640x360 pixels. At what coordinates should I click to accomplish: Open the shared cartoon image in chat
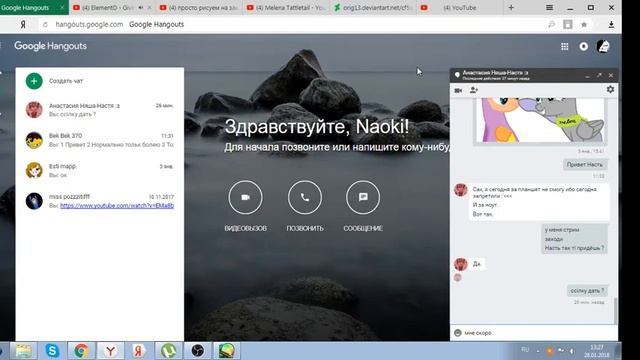pyautogui.click(x=540, y=120)
